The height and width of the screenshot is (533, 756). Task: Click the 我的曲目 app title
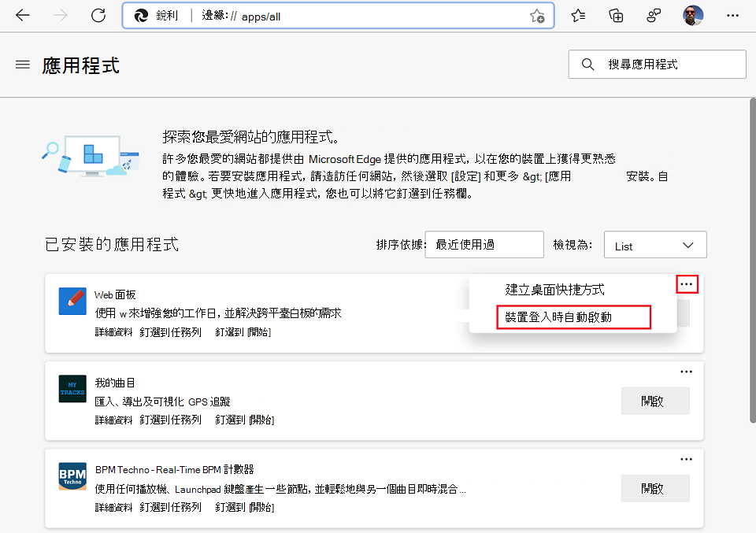115,383
